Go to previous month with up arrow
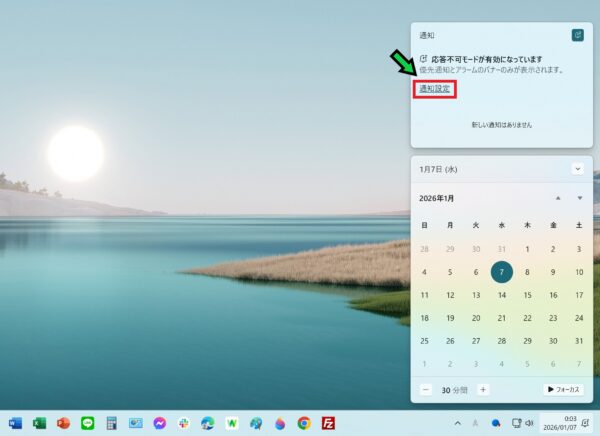 [558, 198]
